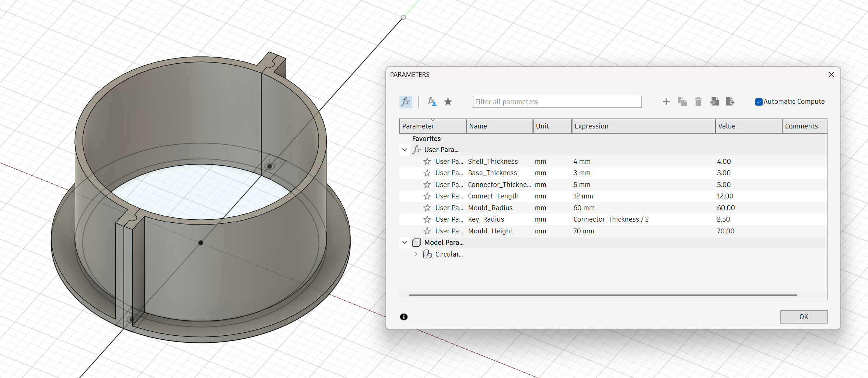Click the Mould_Radius 60 mm expression

coord(584,208)
